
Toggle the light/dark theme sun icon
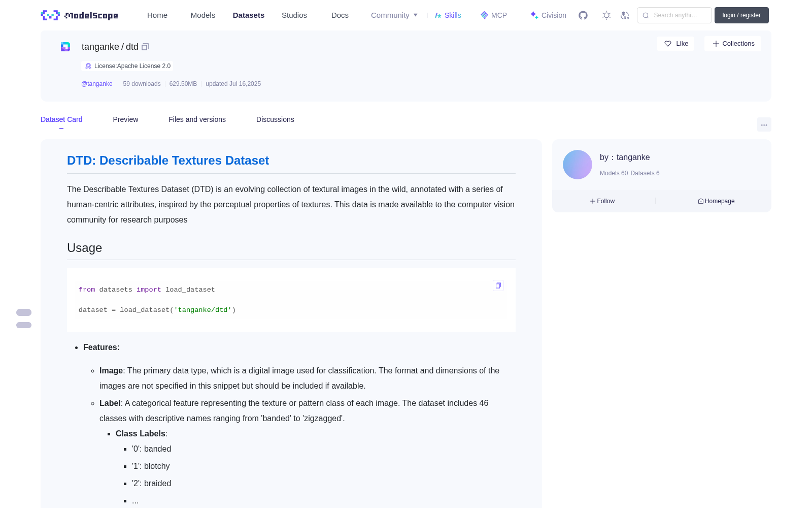[x=606, y=15]
